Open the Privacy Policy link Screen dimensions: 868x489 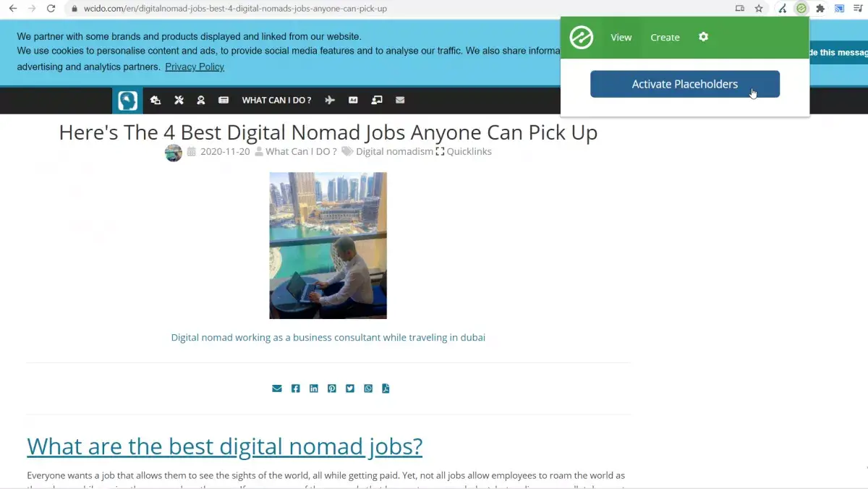tap(195, 67)
